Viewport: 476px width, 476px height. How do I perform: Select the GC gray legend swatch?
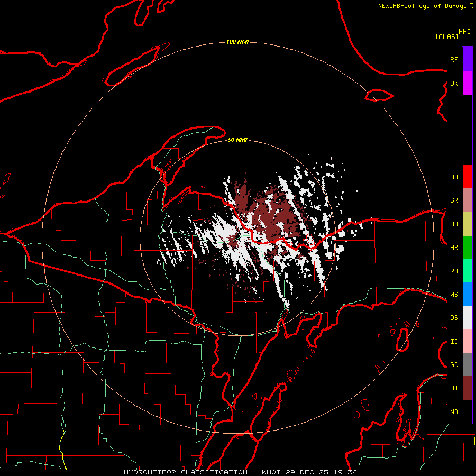tap(467, 364)
